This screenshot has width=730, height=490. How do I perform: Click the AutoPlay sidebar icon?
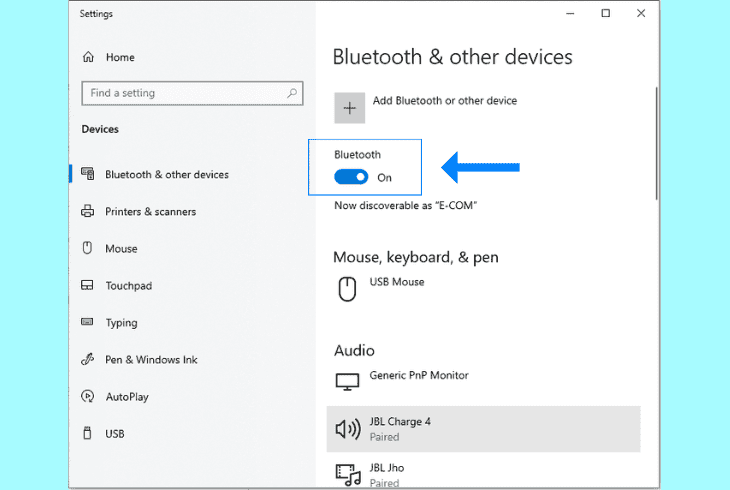(x=88, y=396)
